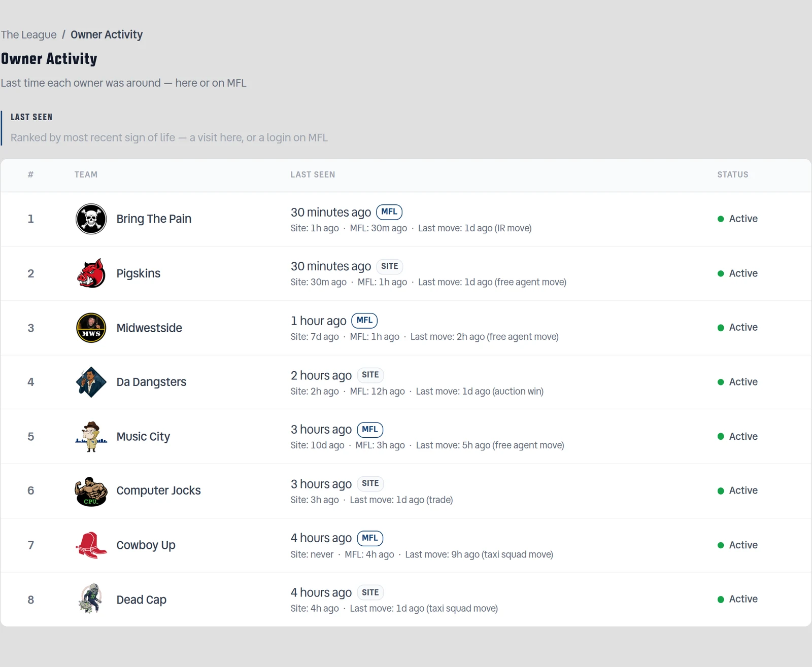Click the TEAM column header
Viewport: 812px width, 667px height.
(x=86, y=174)
